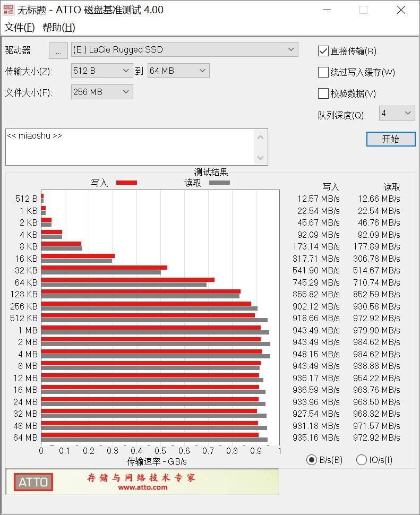Enable the 绕过写入缓存(W) checkbox
The image size is (420, 515).
[323, 72]
